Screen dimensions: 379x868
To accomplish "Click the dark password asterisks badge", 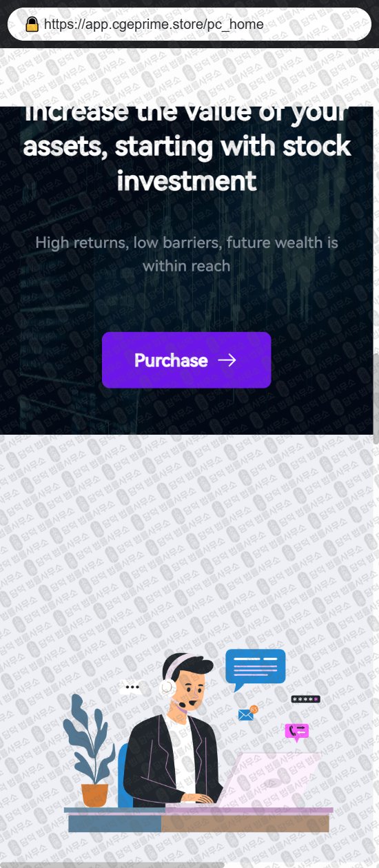I will click(305, 699).
